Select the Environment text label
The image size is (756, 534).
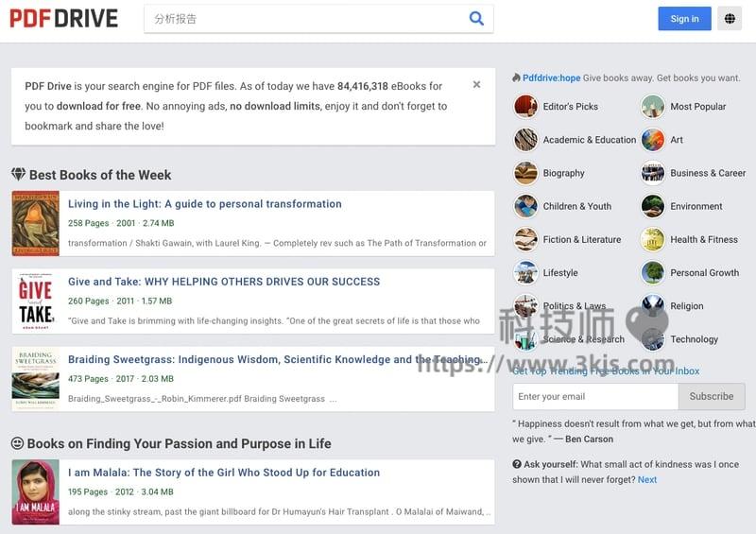click(x=696, y=206)
